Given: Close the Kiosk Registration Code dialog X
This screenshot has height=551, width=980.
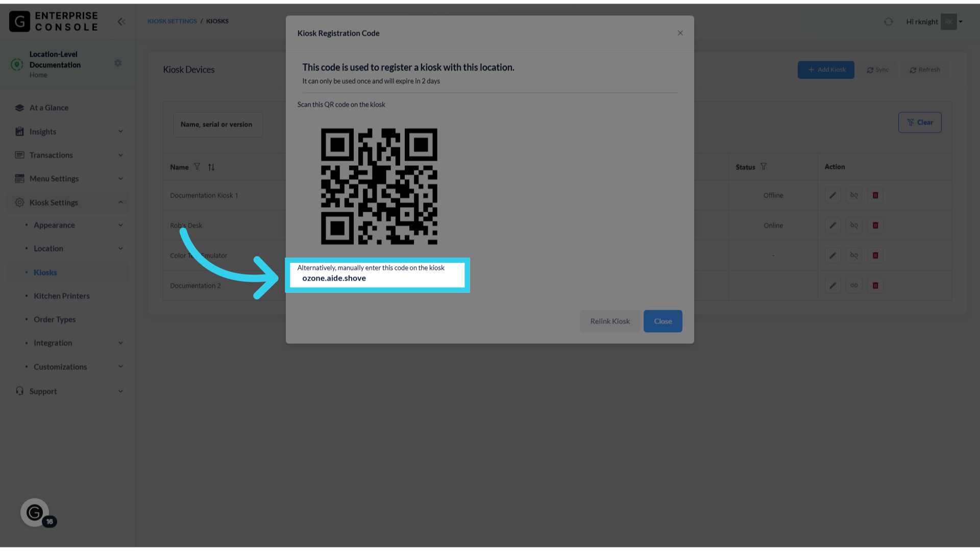Looking at the screenshot, I should tap(680, 33).
